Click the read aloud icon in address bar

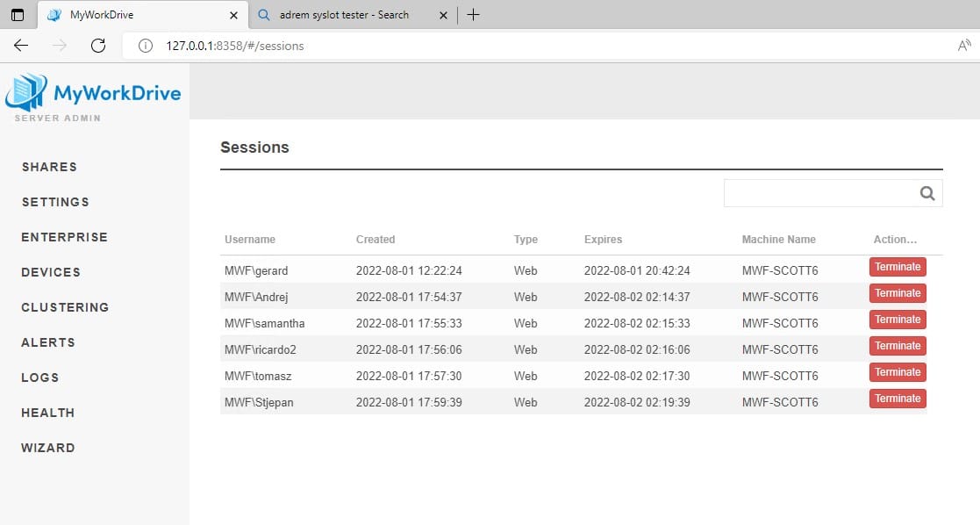[x=964, y=46]
